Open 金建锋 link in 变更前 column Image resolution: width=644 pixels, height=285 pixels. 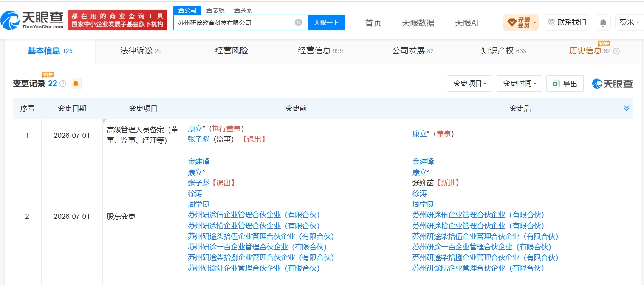(199, 161)
